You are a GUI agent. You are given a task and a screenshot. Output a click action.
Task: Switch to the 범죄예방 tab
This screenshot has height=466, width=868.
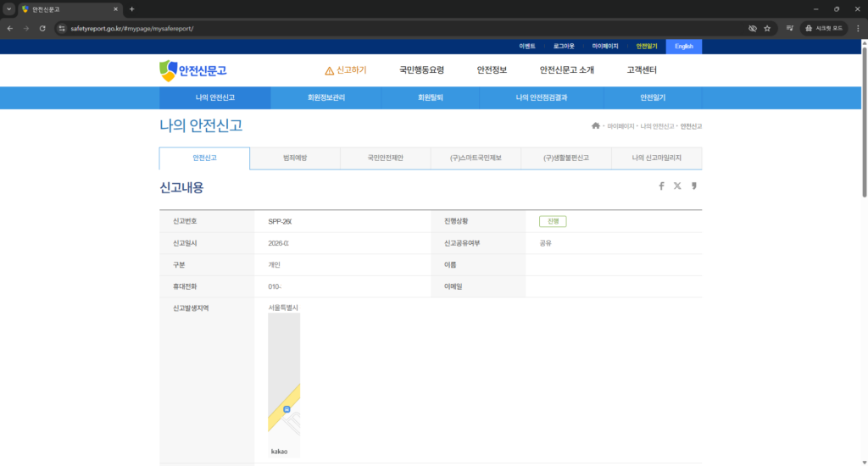coord(295,158)
